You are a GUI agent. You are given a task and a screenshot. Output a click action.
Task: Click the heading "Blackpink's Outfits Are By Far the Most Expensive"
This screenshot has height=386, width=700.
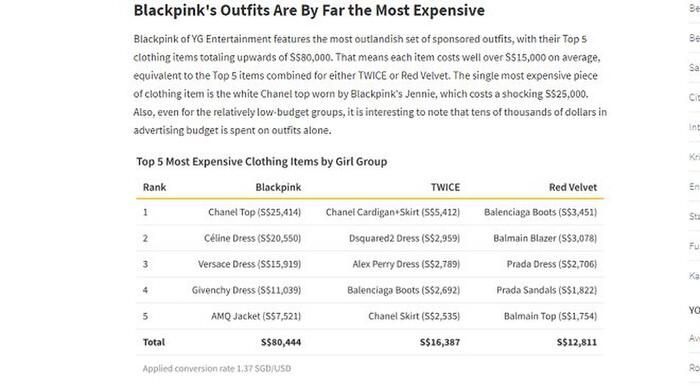click(x=309, y=10)
